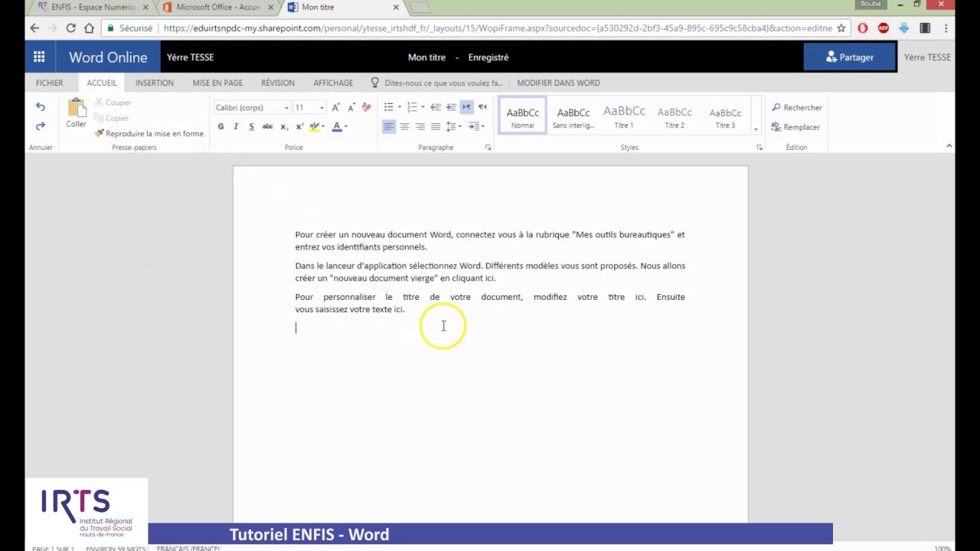
Task: Align text right
Action: (x=420, y=126)
